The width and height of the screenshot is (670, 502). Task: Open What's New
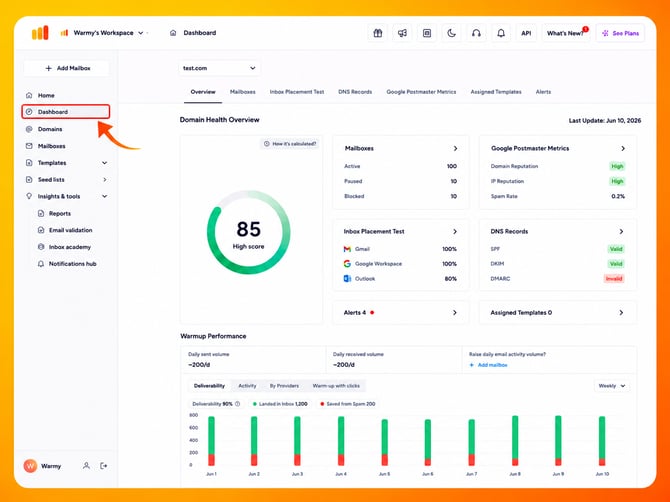[x=566, y=33]
